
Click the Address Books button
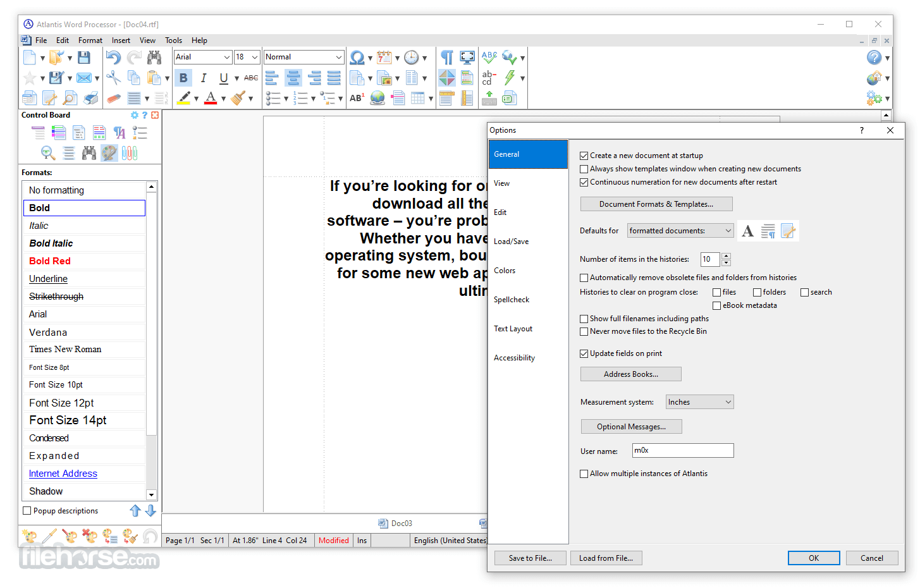point(631,374)
